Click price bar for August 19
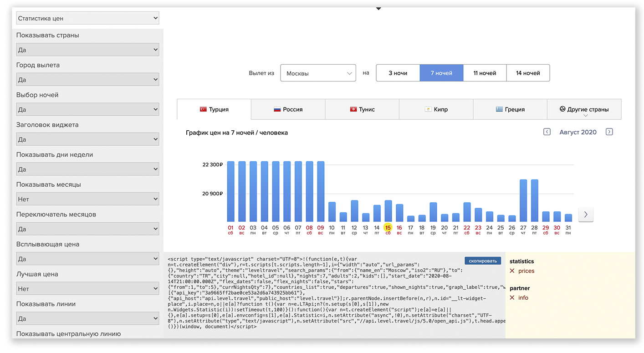The width and height of the screenshot is (644, 353). [433, 212]
